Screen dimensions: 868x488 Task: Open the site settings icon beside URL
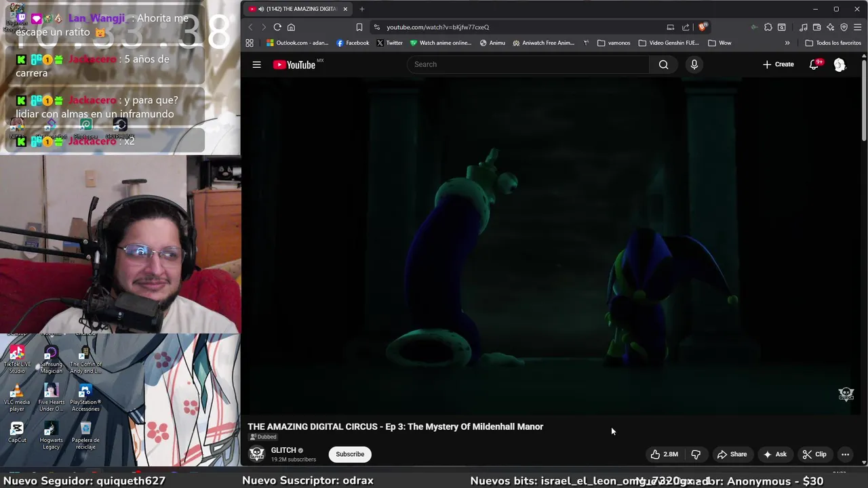(377, 27)
